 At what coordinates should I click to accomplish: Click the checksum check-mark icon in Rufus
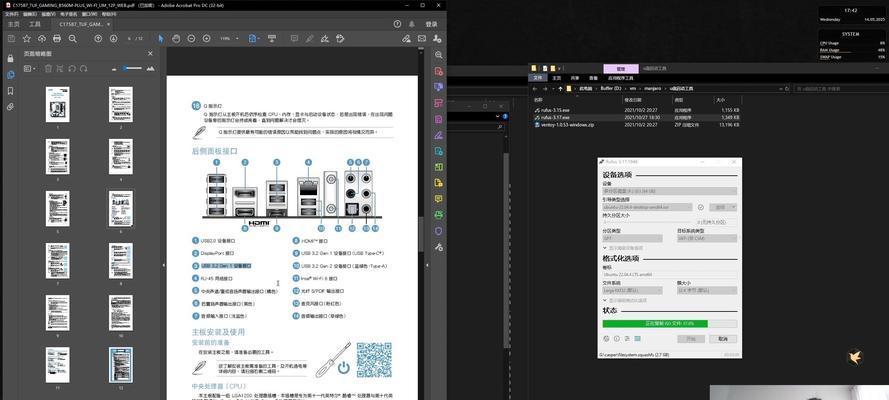[701, 207]
